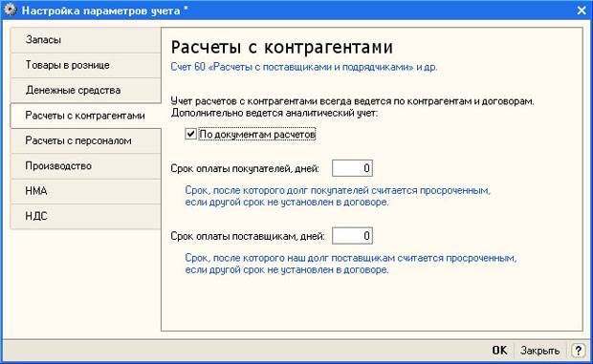
Task: Click the Закрыть button
Action: click(540, 351)
